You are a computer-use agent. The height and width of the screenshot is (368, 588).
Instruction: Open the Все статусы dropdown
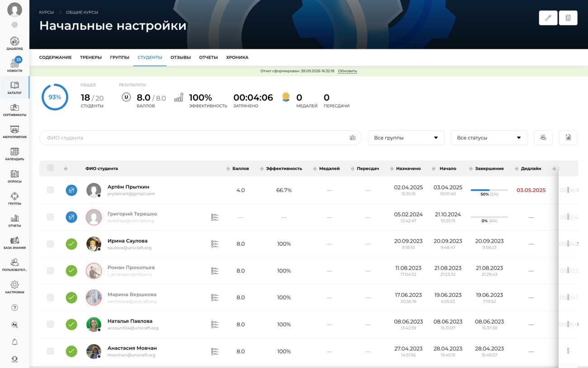pyautogui.click(x=489, y=138)
